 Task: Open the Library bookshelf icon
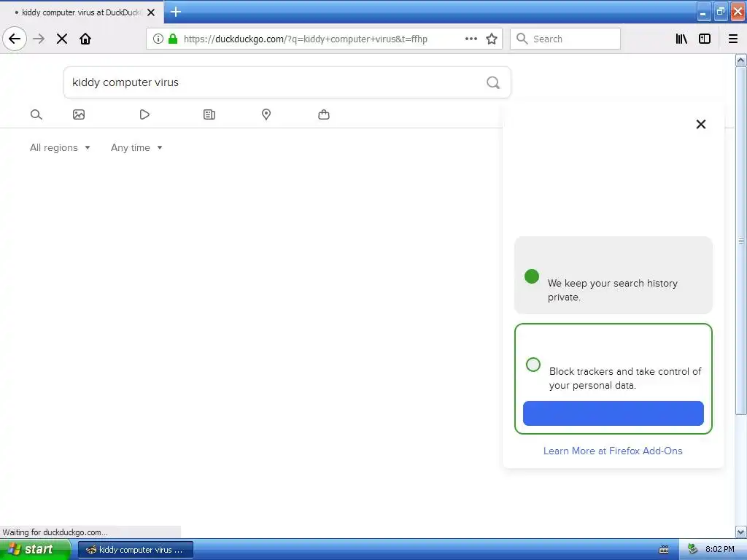[x=682, y=39]
